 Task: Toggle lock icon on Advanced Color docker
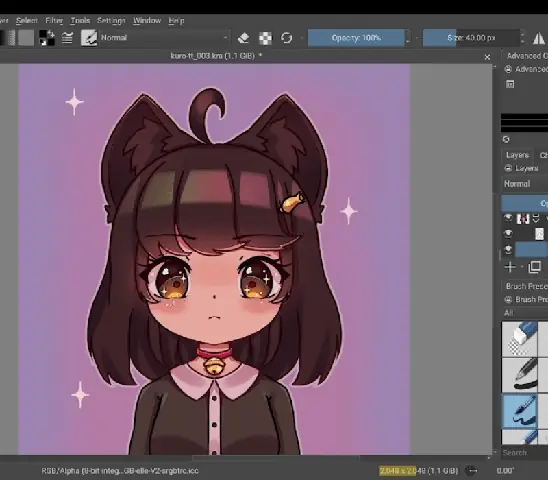[x=508, y=69]
